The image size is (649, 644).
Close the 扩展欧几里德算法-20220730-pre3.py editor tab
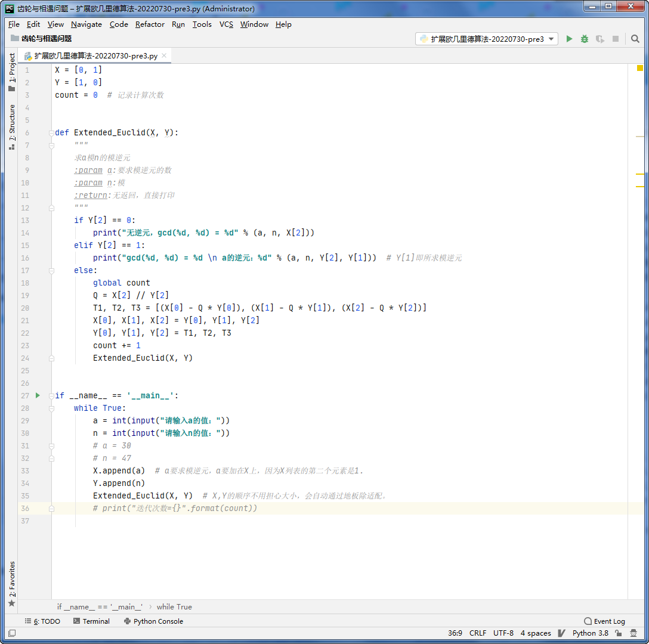pos(164,55)
